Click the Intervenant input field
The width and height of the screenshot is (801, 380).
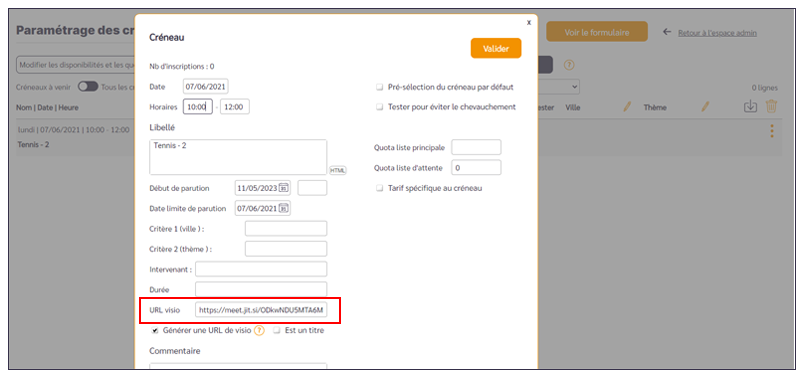(x=261, y=269)
